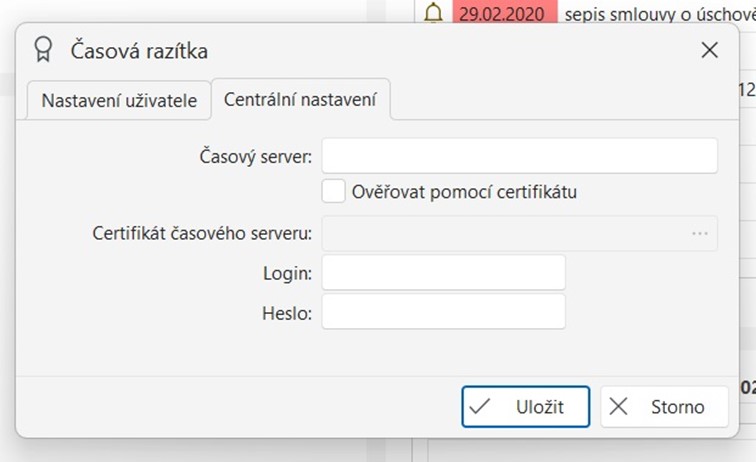Click the 'sepis smlouvy o úschově' entry

[x=660, y=13]
